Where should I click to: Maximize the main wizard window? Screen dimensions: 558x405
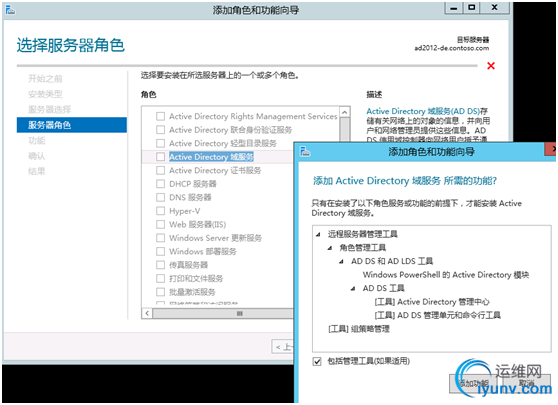click(x=472, y=8)
